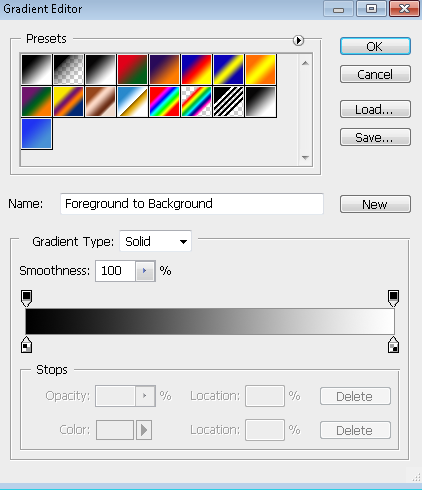Image resolution: width=422 pixels, height=490 pixels.
Task: Open the Smoothness slider popup arrow
Action: coord(145,271)
